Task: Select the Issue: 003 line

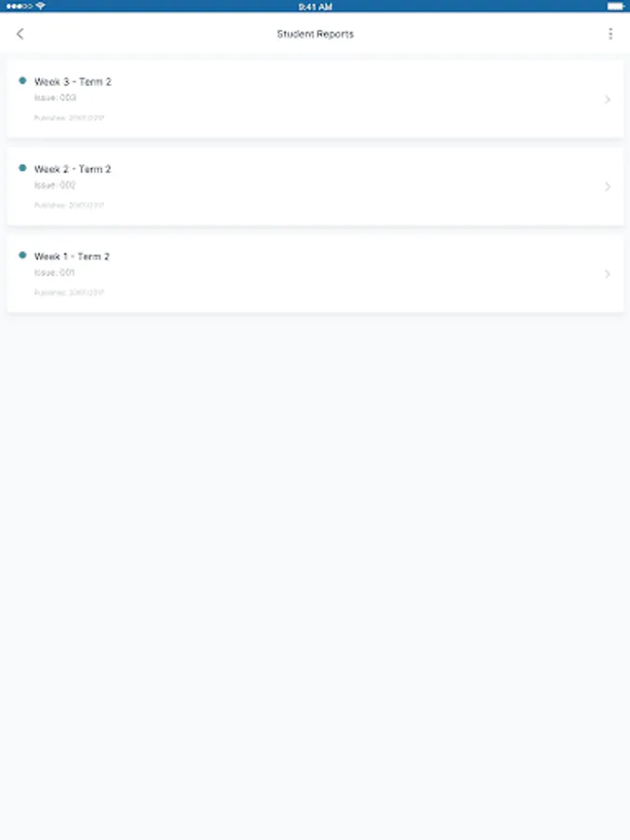Action: click(55, 97)
